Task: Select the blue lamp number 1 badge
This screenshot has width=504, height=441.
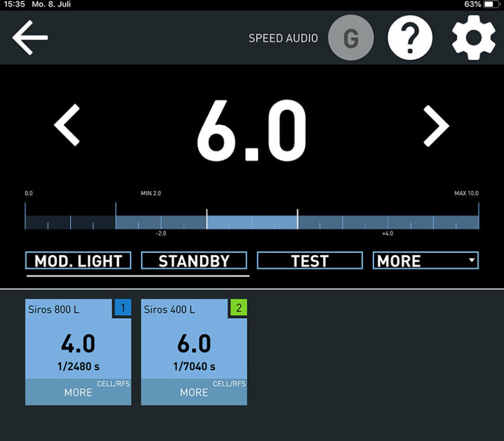Action: 123,308
